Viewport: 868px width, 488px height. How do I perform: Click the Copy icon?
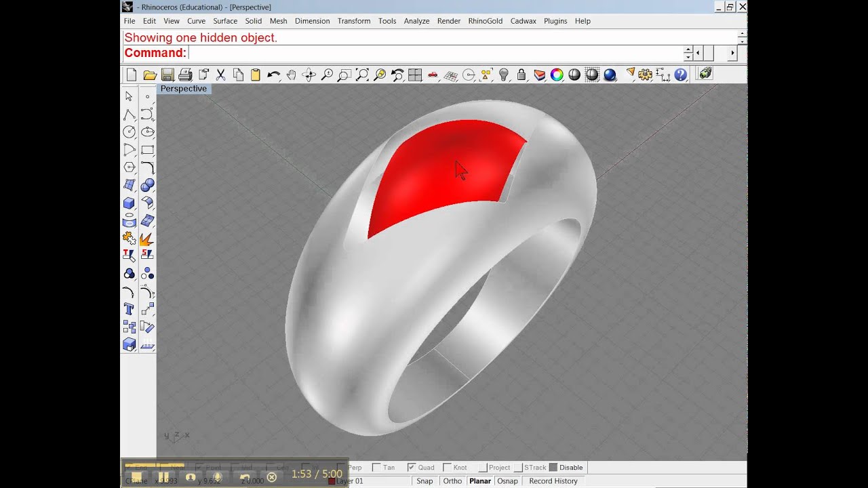click(238, 75)
